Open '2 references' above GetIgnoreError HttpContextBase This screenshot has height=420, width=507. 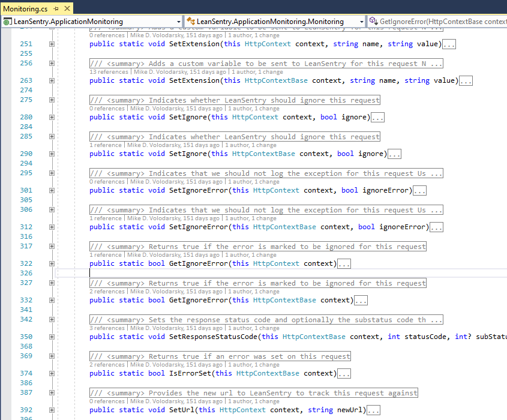[x=107, y=292]
